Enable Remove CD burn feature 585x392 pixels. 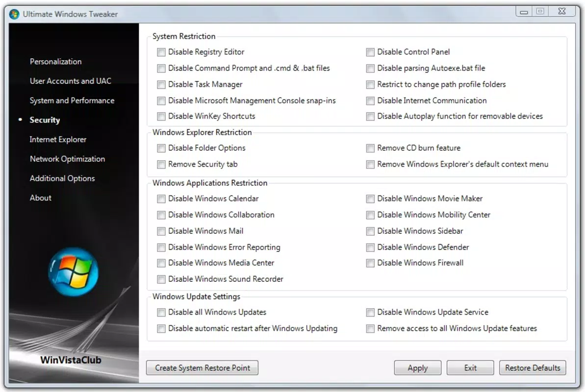point(370,148)
